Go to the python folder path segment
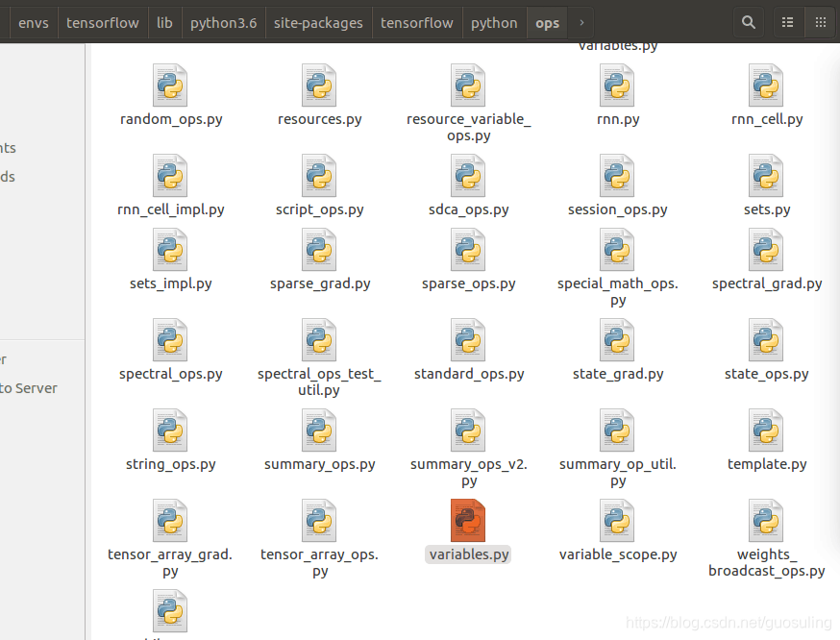The width and height of the screenshot is (840, 640). (494, 23)
